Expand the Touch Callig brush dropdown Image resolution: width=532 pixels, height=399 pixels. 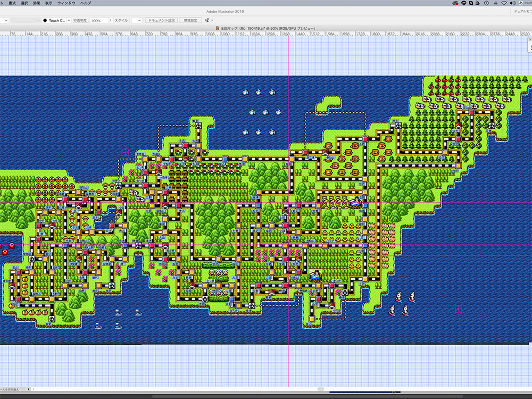click(68, 20)
